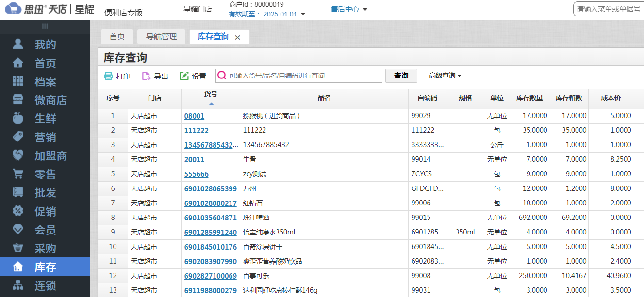The image size is (644, 297).
Task: Select the 库存查询 tab
Action: pyautogui.click(x=213, y=37)
